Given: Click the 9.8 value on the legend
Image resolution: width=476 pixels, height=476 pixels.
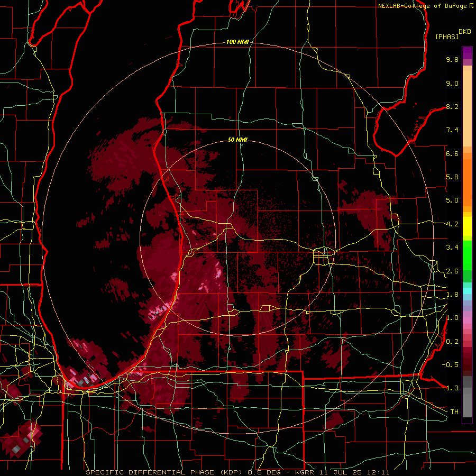Looking at the screenshot, I should [x=452, y=59].
